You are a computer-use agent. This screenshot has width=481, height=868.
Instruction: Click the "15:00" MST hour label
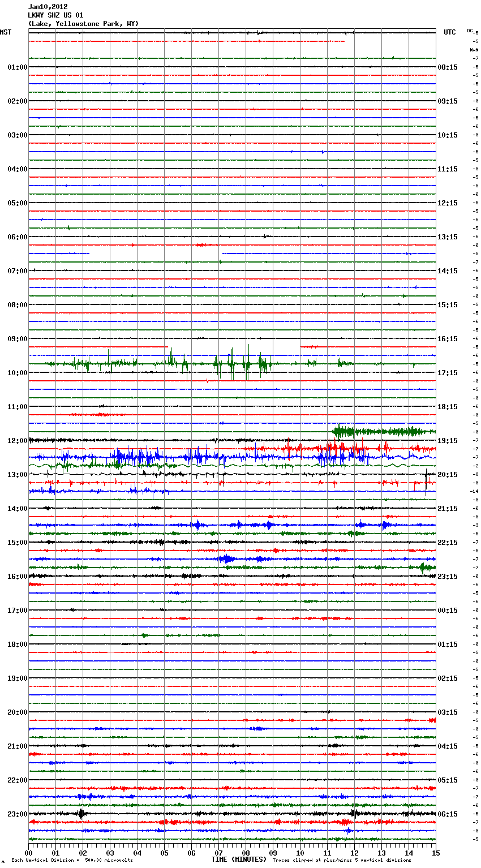coord(18,543)
